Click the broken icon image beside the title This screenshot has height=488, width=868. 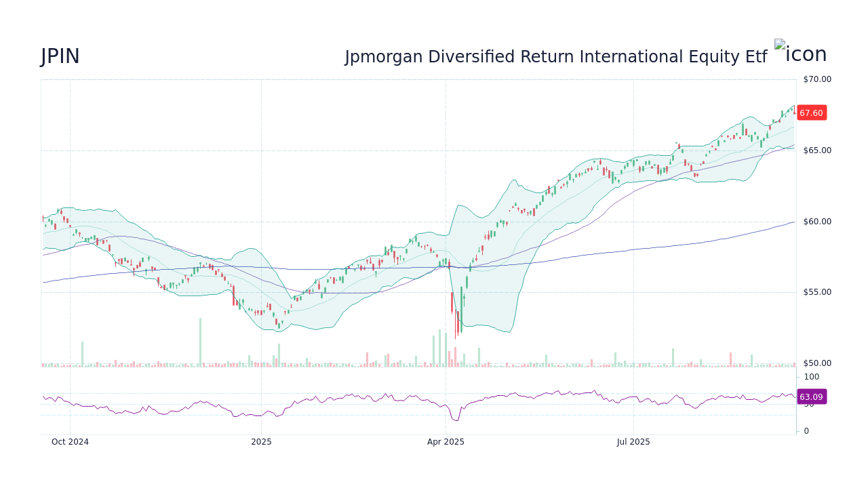point(801,53)
